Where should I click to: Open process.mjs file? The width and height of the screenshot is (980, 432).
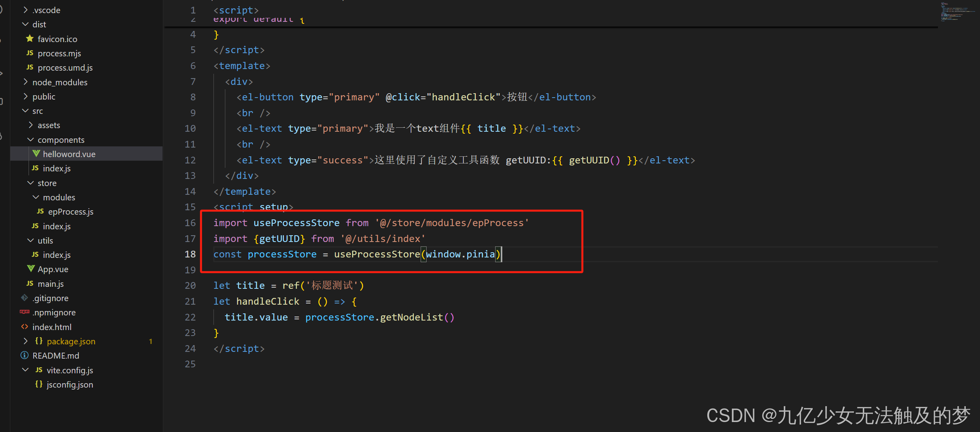pyautogui.click(x=59, y=53)
